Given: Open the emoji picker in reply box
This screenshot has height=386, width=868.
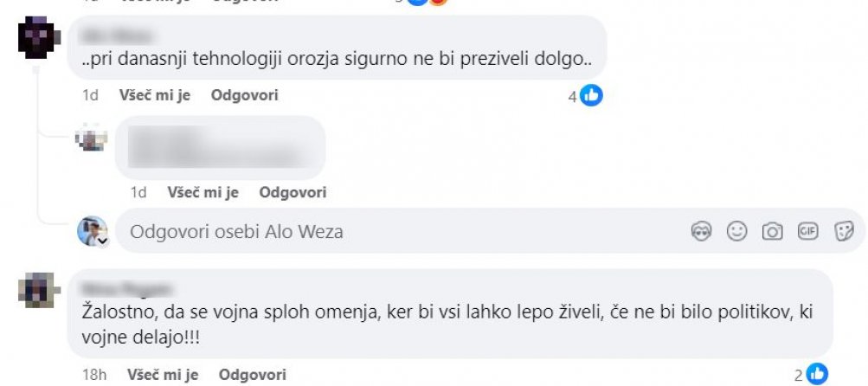Looking at the screenshot, I should [x=736, y=231].
